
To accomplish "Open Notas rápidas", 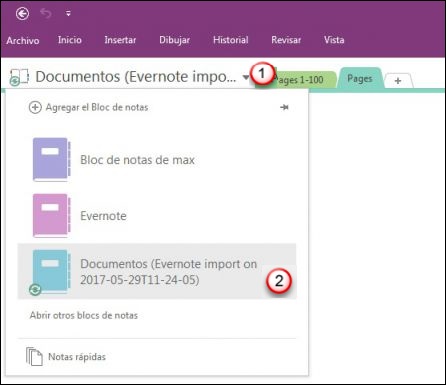I will pyautogui.click(x=77, y=357).
